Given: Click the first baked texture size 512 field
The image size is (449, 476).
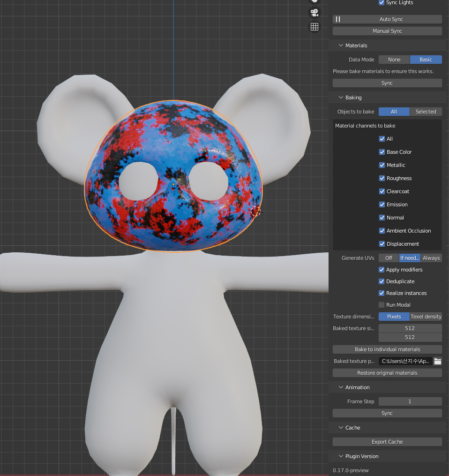Looking at the screenshot, I should coord(410,328).
